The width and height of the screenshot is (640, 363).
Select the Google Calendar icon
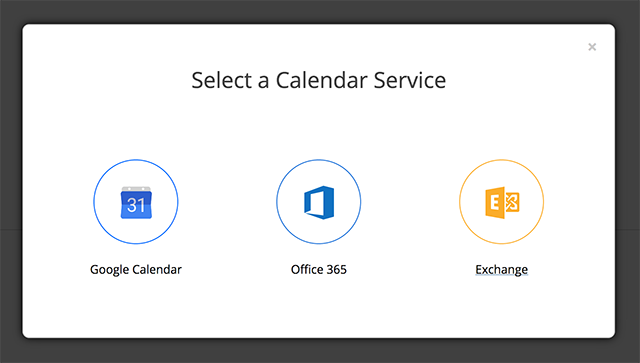136,203
